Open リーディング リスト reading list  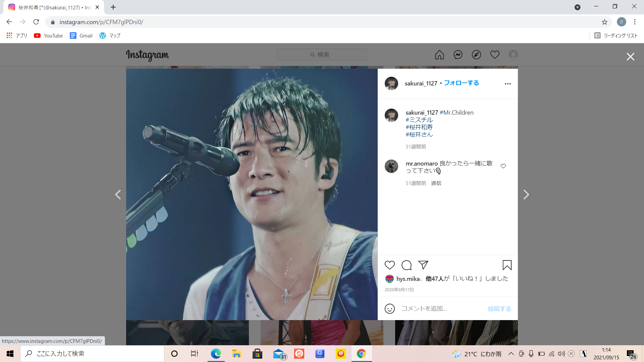coord(616,36)
